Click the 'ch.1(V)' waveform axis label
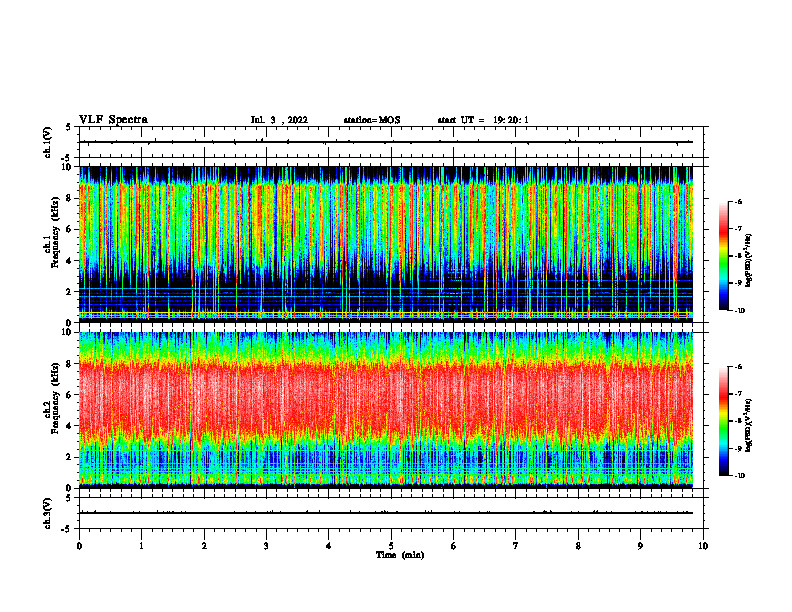The image size is (792, 612). coord(48,142)
